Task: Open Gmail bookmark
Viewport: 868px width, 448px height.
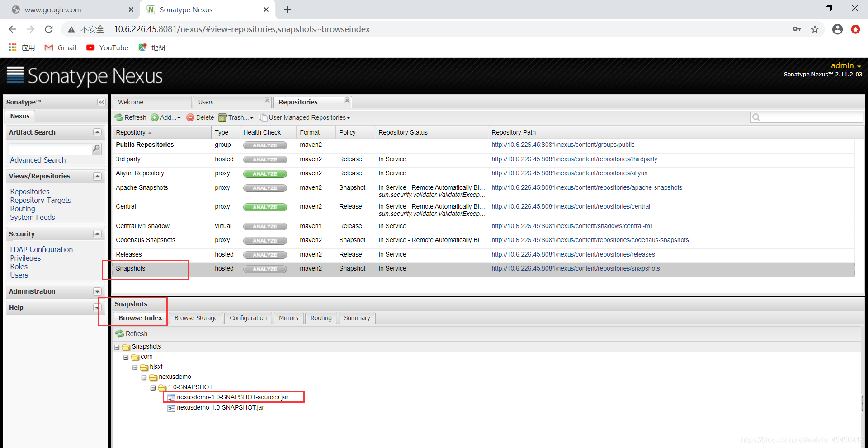Action: (x=60, y=47)
